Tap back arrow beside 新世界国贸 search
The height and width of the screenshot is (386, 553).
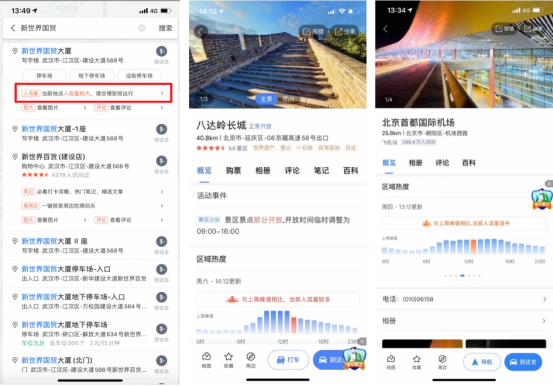(x=13, y=28)
